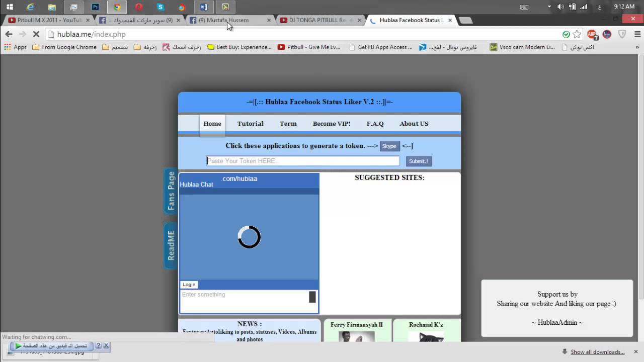
Task: Open the تصميم bookmarks folder
Action: point(115,47)
